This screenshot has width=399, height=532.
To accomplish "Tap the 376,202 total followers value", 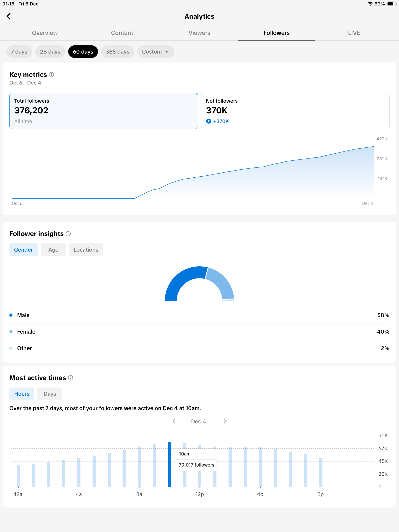I will coord(31,110).
